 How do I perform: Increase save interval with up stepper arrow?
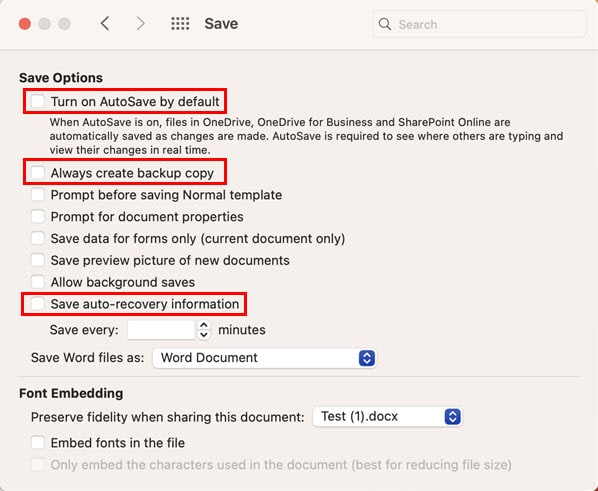(204, 325)
